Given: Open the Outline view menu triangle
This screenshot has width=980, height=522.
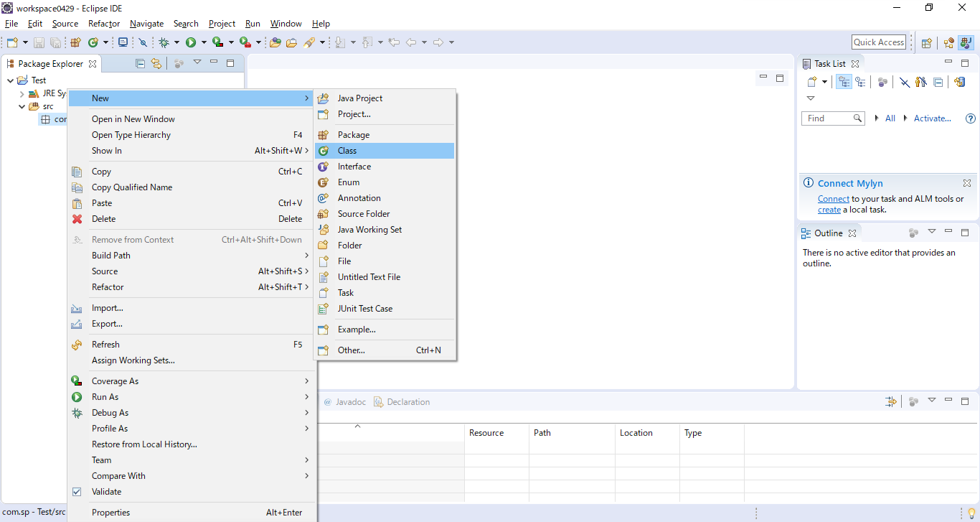Looking at the screenshot, I should pyautogui.click(x=932, y=232).
